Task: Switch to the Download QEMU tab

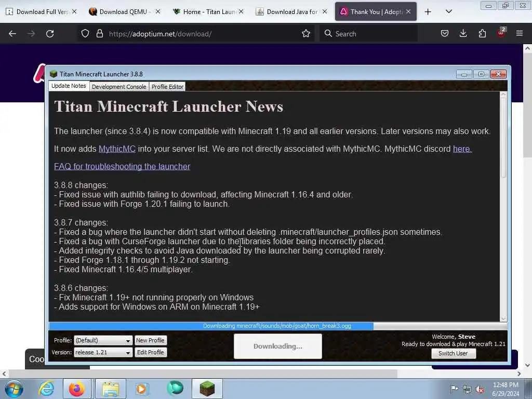Action: coord(124,12)
